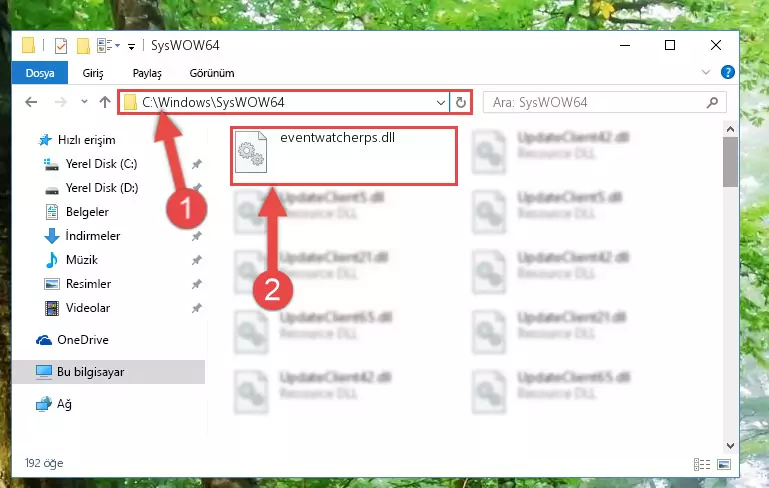Click the pin icon next to Yerel Disk (C:)

click(197, 164)
